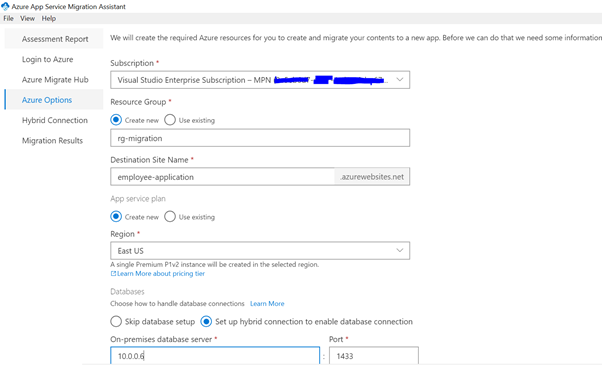Select Create new for Resource Group

tap(116, 120)
